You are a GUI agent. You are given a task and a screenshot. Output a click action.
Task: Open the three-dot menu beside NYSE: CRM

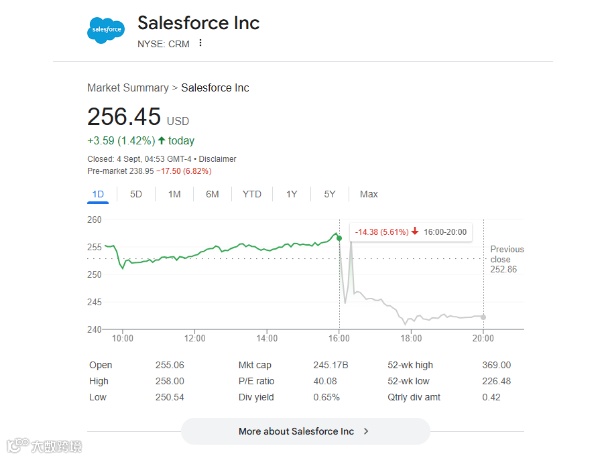tap(200, 43)
